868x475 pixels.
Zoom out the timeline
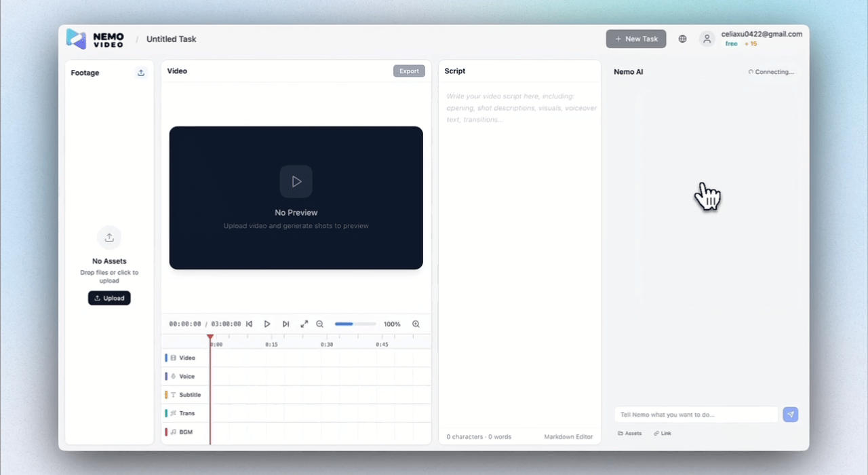[320, 324]
